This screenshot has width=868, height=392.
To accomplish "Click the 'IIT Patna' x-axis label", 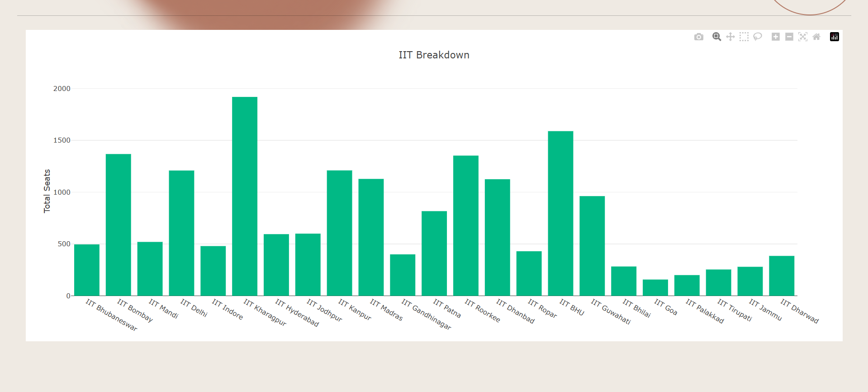I will tap(447, 308).
